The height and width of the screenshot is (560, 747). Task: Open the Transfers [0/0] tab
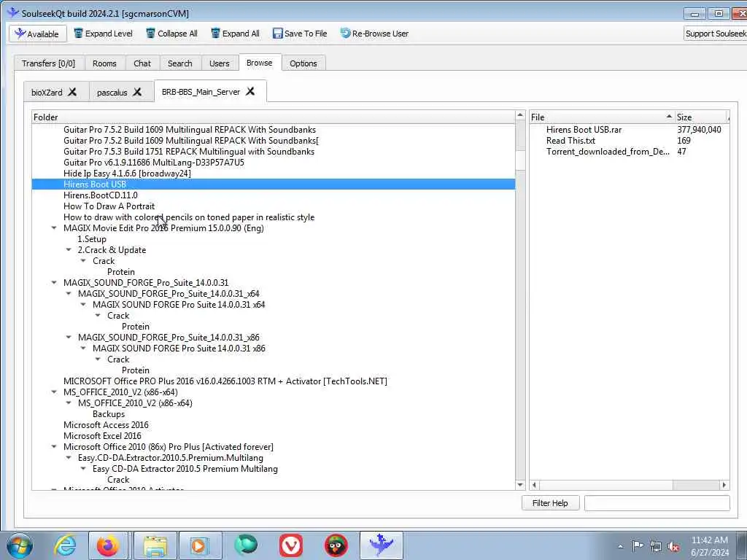click(49, 63)
